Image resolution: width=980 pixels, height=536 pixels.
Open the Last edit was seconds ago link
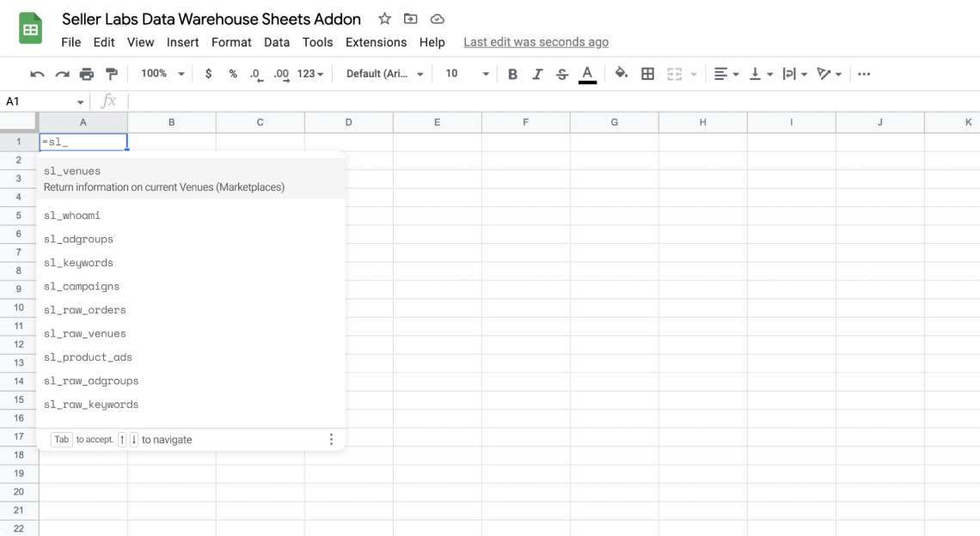click(536, 42)
